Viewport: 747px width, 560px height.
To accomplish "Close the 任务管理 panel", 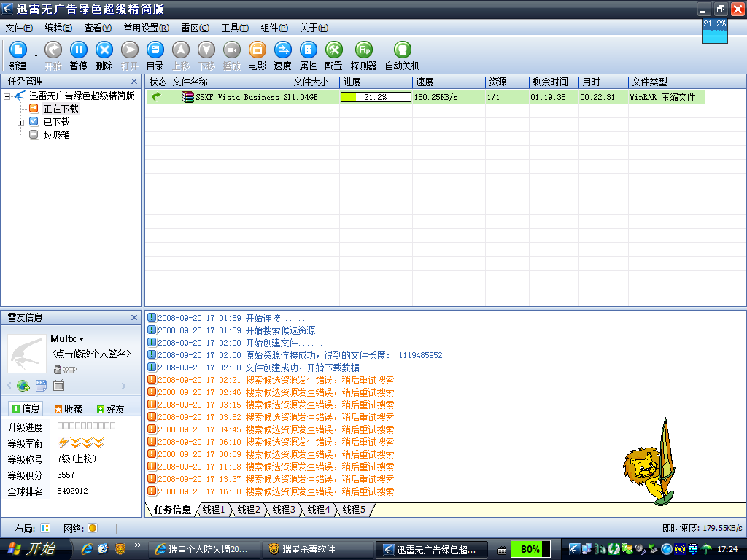I will coord(134,82).
